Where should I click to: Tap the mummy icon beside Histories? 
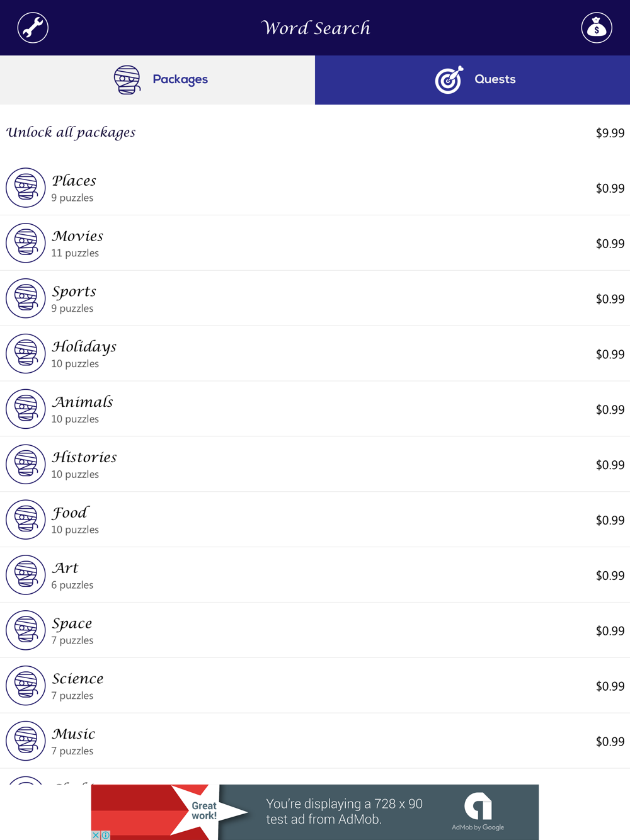click(26, 465)
